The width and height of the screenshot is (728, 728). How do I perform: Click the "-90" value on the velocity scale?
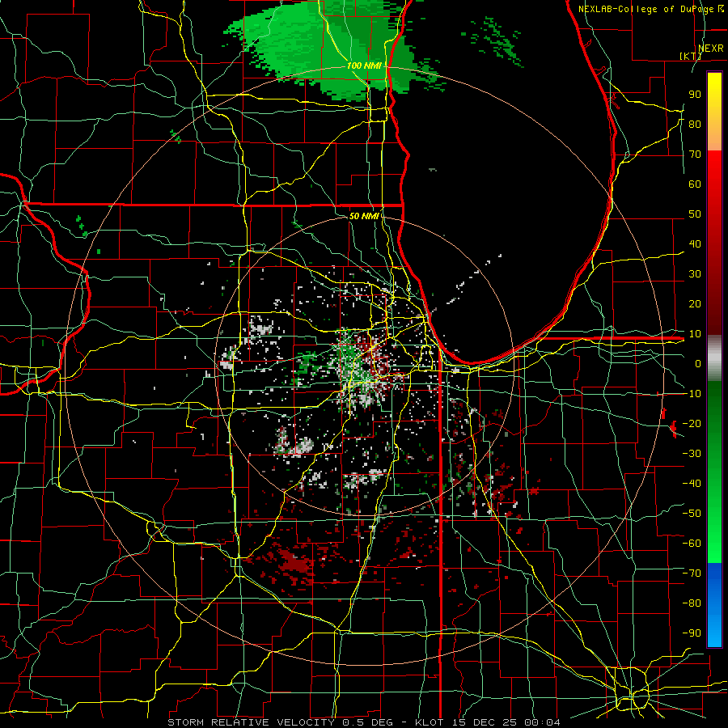pos(692,633)
